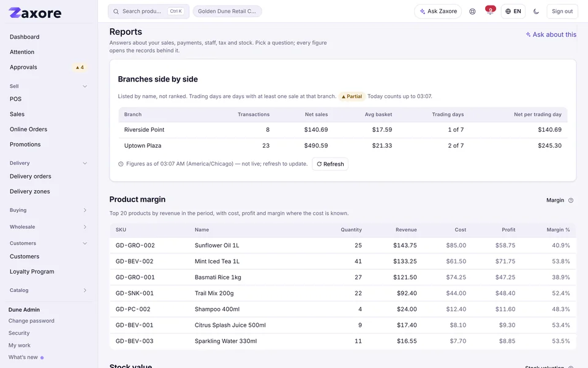The height and width of the screenshot is (368, 588).
Task: Open the Margin help question icon
Action: [x=571, y=200]
